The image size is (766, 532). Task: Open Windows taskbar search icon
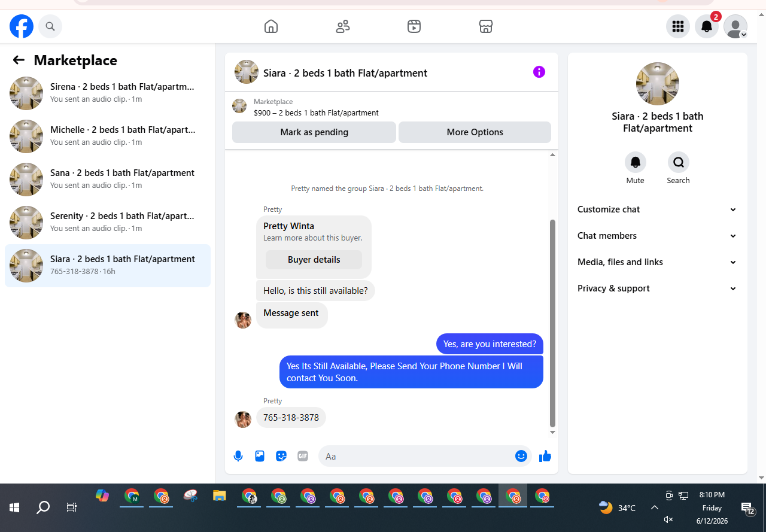(x=43, y=507)
